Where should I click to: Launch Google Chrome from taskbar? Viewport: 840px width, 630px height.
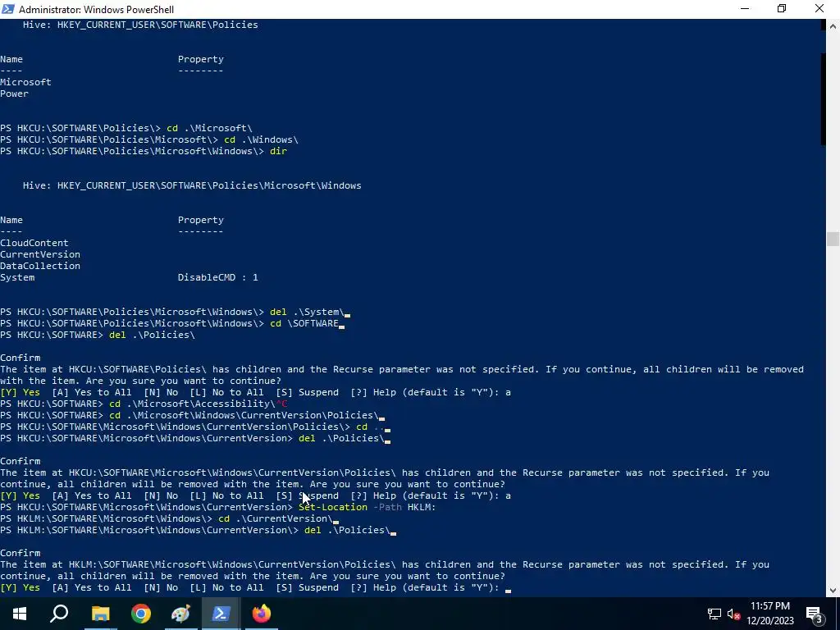[x=141, y=614]
